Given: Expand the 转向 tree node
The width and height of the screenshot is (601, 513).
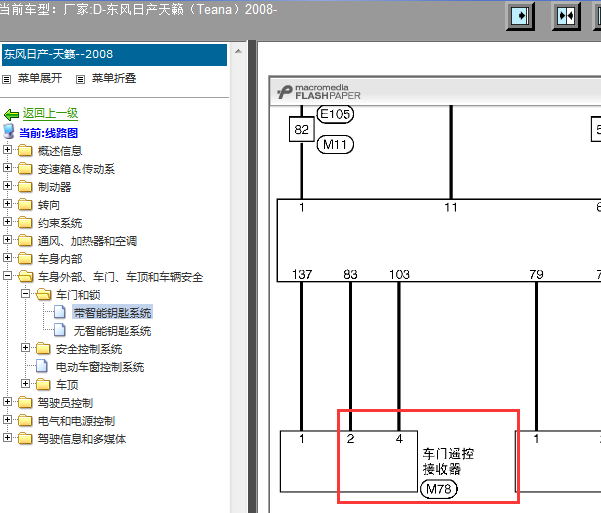Looking at the screenshot, I should pos(7,204).
